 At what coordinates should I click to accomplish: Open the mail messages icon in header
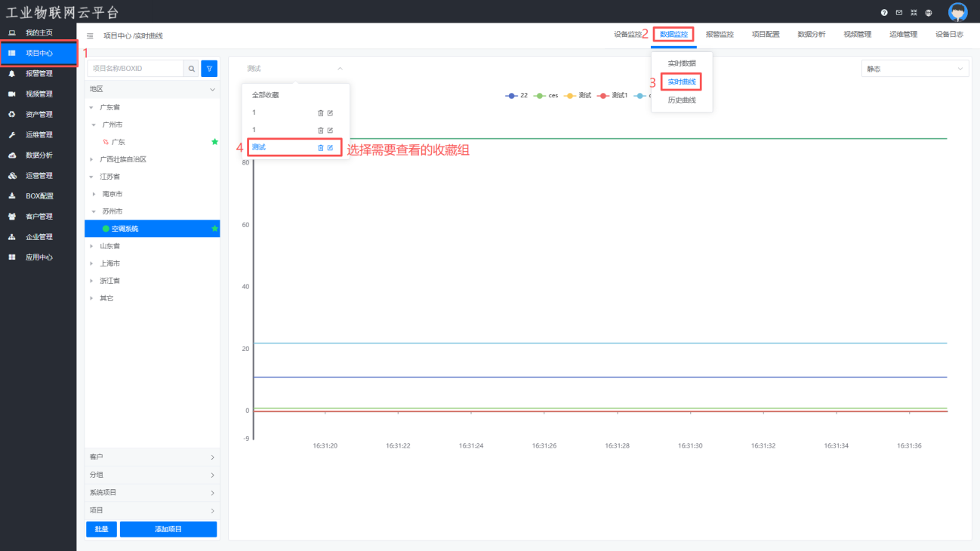pyautogui.click(x=898, y=13)
